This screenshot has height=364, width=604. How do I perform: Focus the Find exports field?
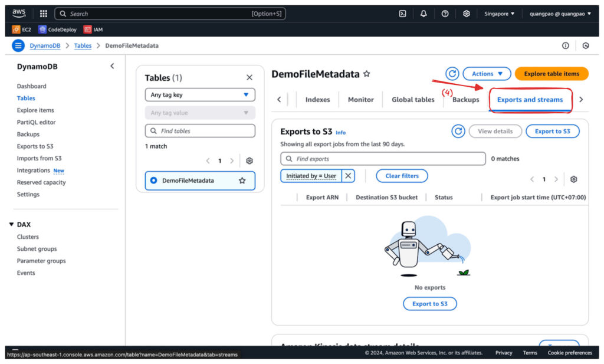383,158
